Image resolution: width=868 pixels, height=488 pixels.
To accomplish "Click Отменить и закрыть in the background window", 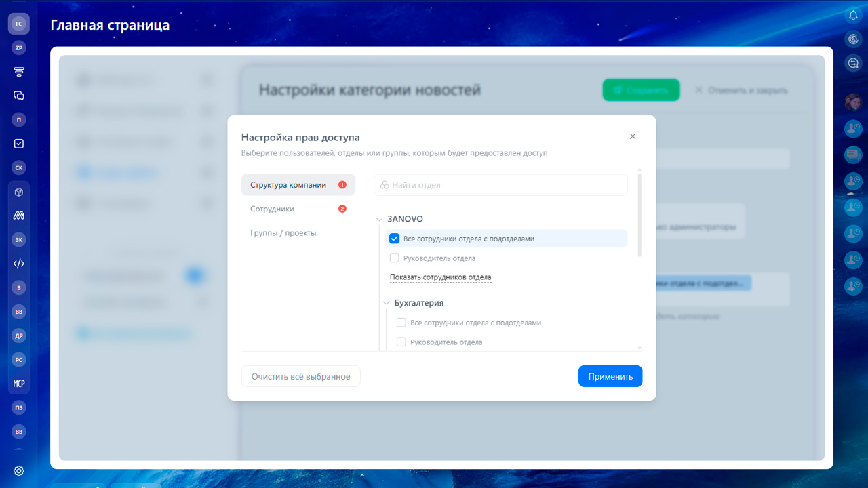I will (x=741, y=90).
